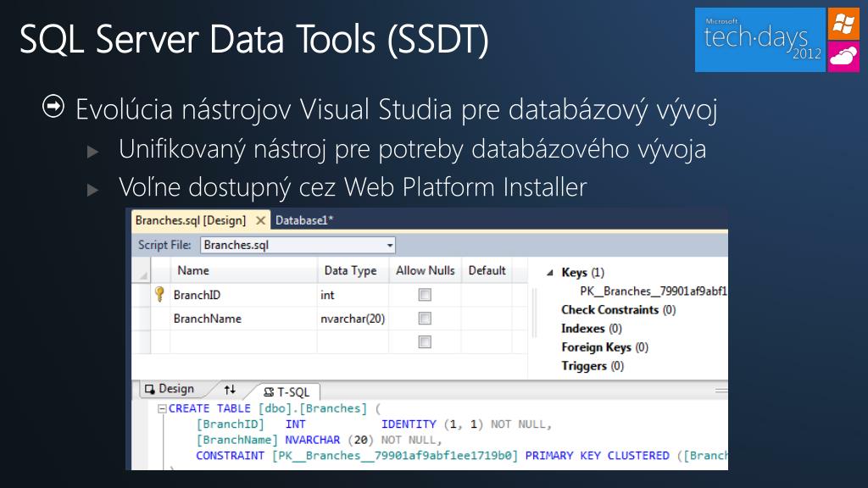
Task: Click the CONSTRAINT keyword in the T-SQL editor
Action: 230,455
